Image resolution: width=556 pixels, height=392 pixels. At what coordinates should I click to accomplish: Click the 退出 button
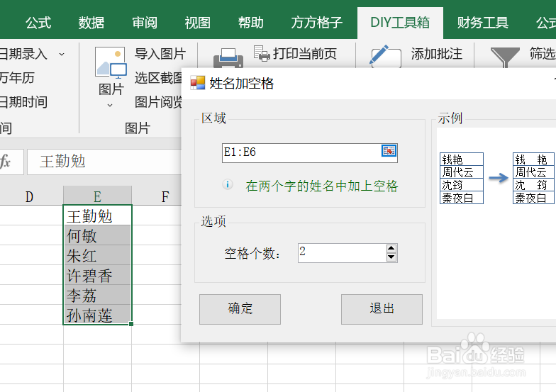click(x=382, y=309)
